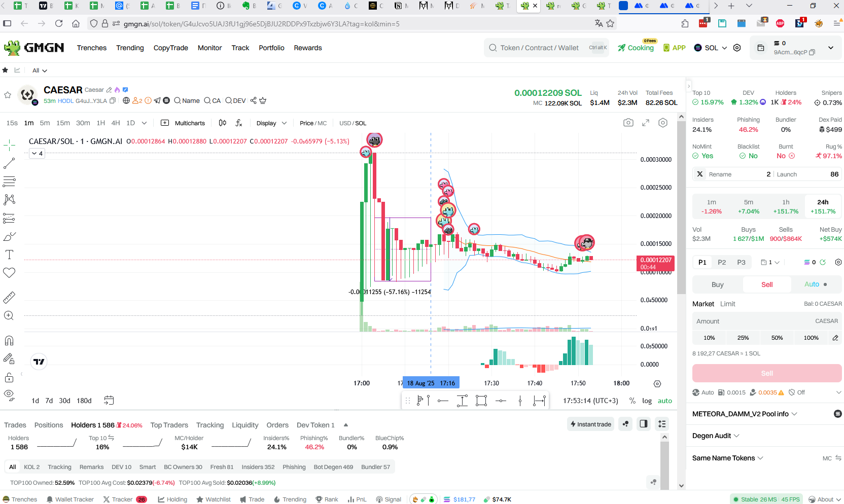Expand chart to fullscreen
Image resolution: width=844 pixels, height=504 pixels.
pyautogui.click(x=646, y=123)
